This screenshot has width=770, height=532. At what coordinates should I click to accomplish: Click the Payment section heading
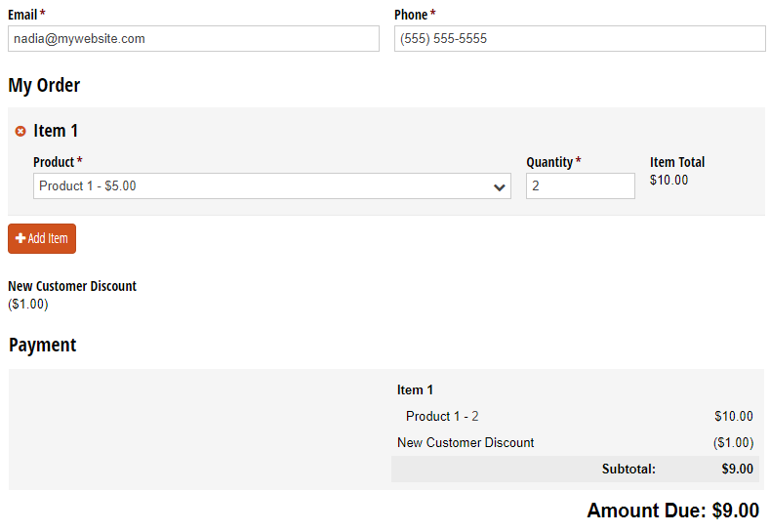coord(43,346)
